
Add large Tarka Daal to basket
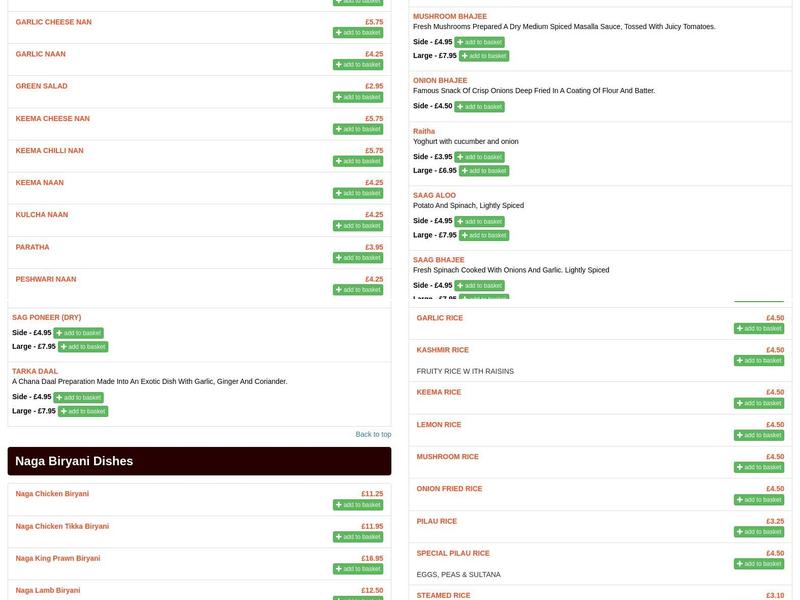point(82,411)
